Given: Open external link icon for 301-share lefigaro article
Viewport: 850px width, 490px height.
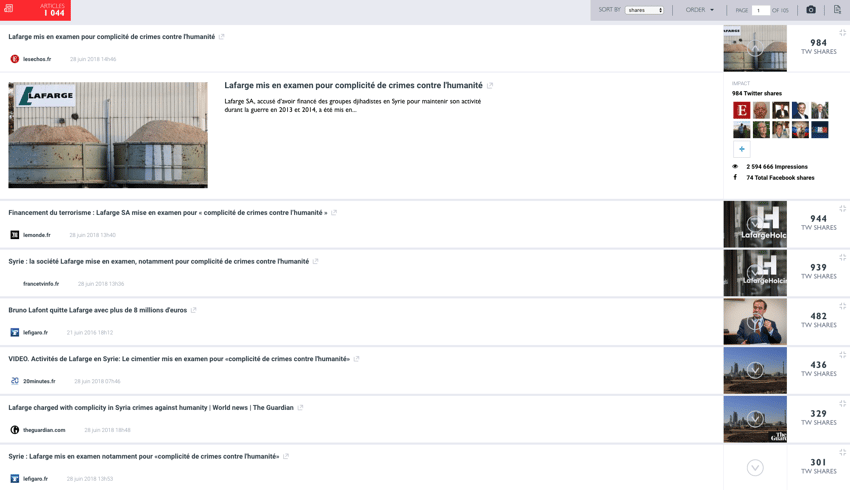Looking at the screenshot, I should tap(286, 457).
